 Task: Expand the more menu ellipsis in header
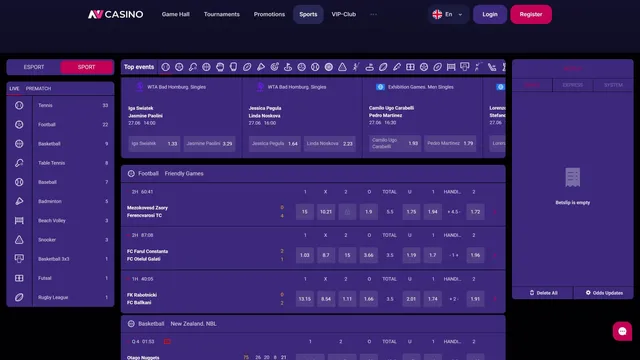[373, 14]
